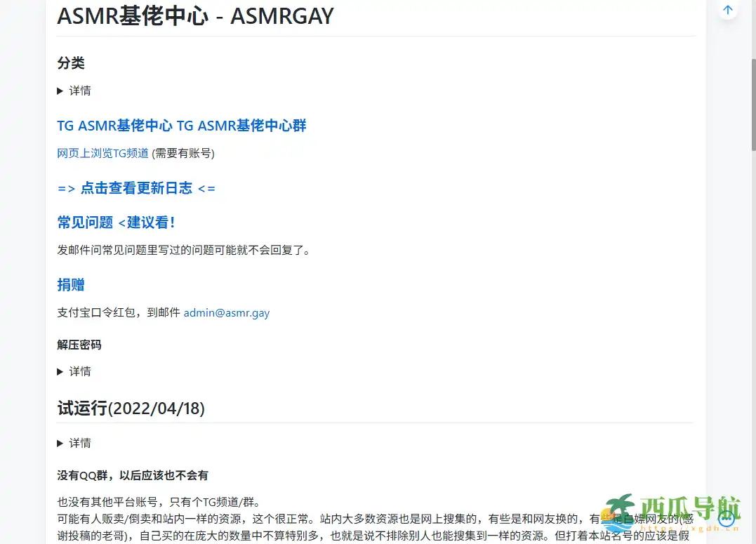Click the 试运行(2022/04/18) heading
756x544 pixels.
tap(130, 409)
